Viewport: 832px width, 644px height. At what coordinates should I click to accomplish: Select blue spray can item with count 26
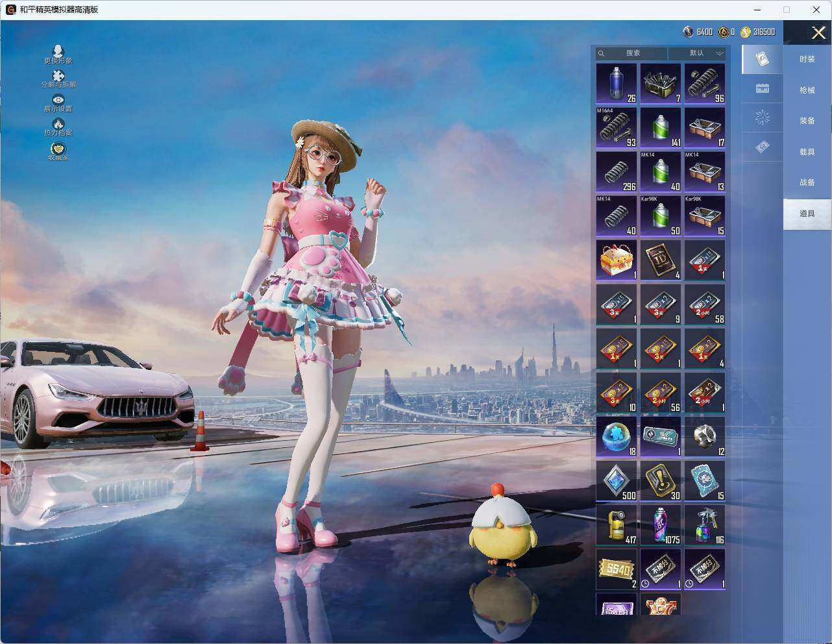pyautogui.click(x=617, y=84)
